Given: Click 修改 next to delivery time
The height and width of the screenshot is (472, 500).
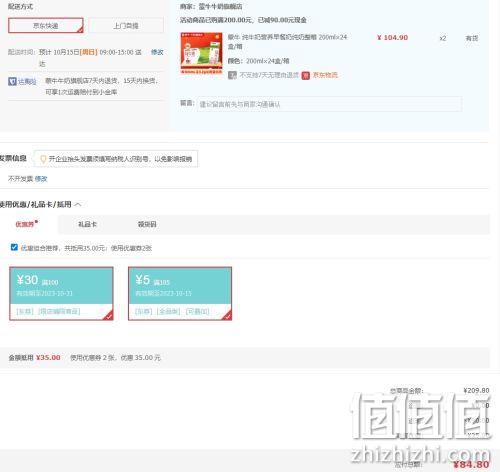Looking at the screenshot, I should pyautogui.click(x=157, y=52).
